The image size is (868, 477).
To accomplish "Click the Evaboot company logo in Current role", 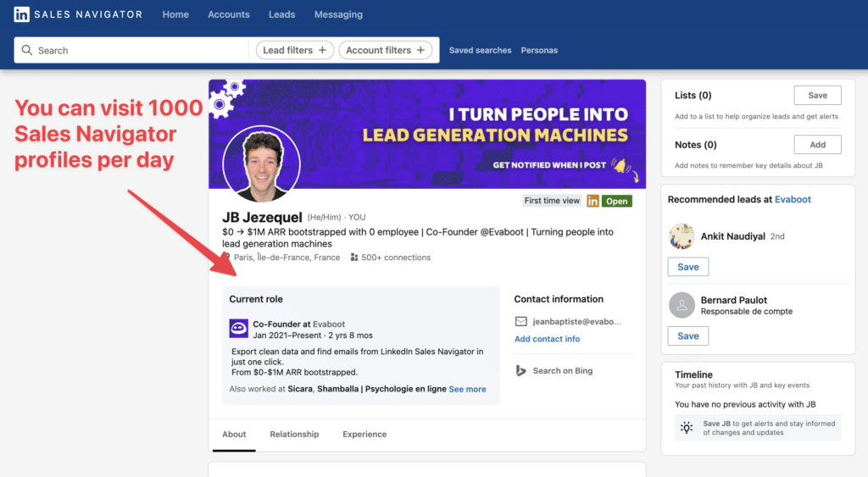I will tap(238, 328).
